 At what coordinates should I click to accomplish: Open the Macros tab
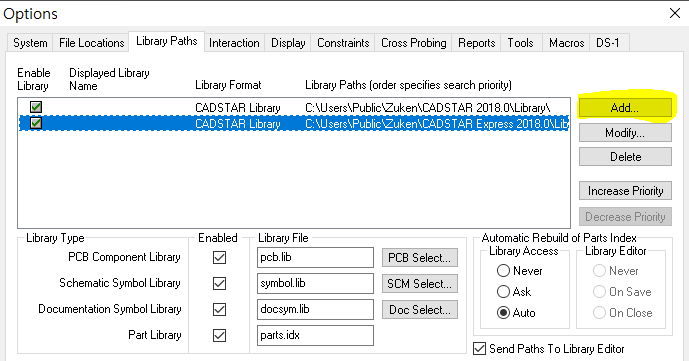tap(566, 43)
